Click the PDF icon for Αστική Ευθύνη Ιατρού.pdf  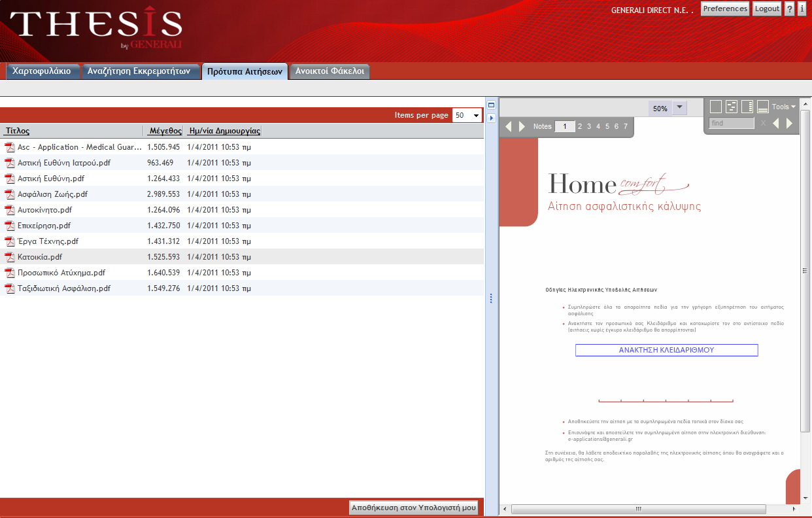(9, 163)
